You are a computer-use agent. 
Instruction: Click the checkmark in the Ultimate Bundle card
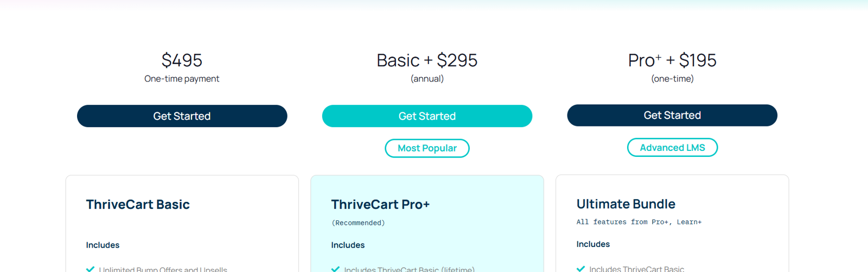coord(580,268)
